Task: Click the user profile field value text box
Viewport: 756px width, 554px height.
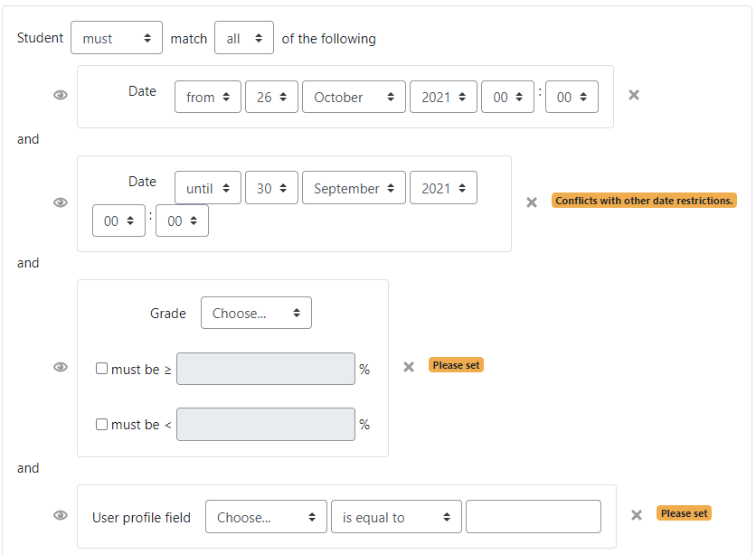Action: pos(534,516)
